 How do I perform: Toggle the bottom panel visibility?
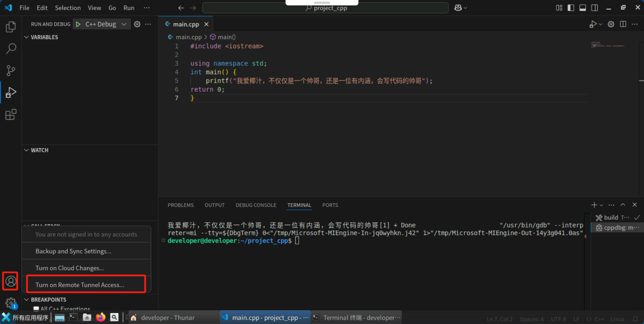[x=583, y=7]
